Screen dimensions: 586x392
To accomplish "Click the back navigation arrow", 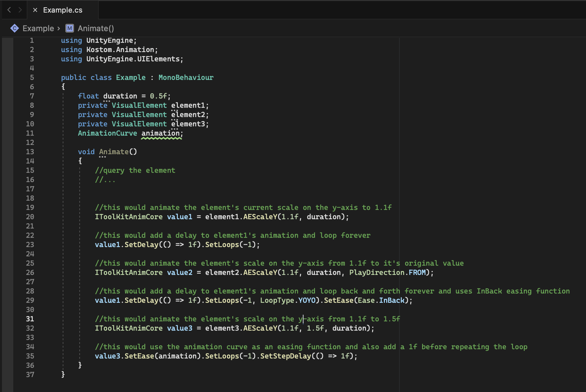I will [9, 10].
